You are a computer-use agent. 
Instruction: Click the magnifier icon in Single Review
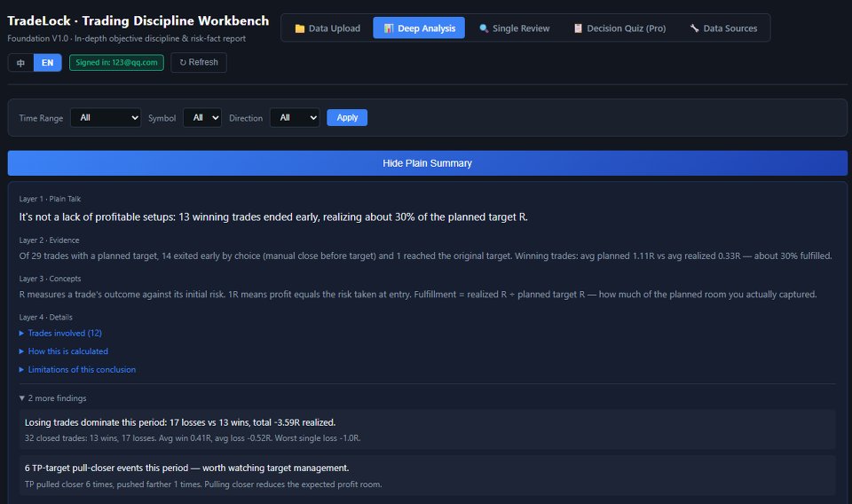(484, 28)
